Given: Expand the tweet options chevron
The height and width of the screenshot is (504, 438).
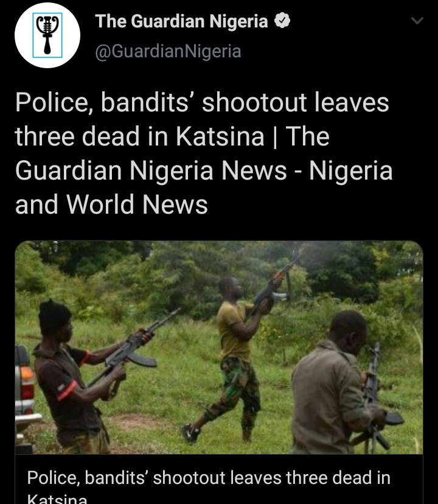Looking at the screenshot, I should point(417,21).
